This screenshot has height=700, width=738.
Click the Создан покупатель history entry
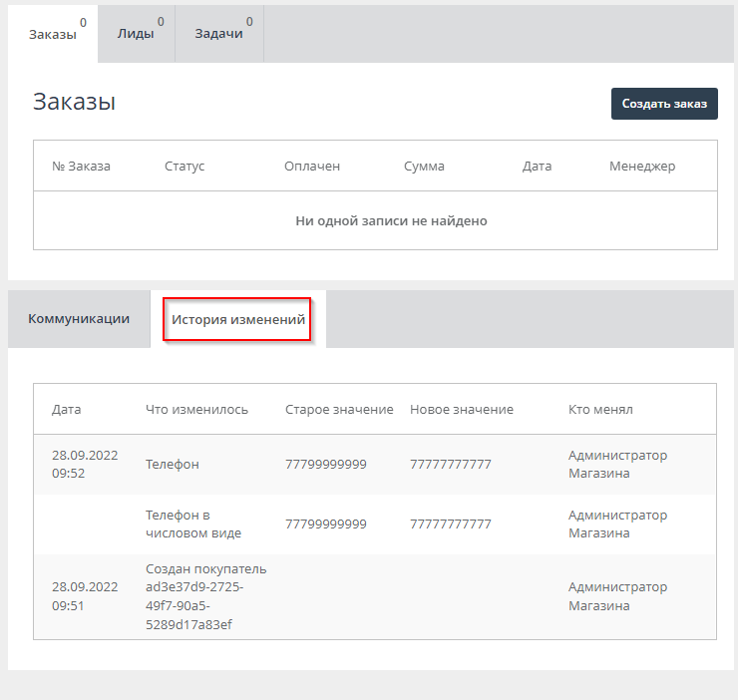point(205,596)
